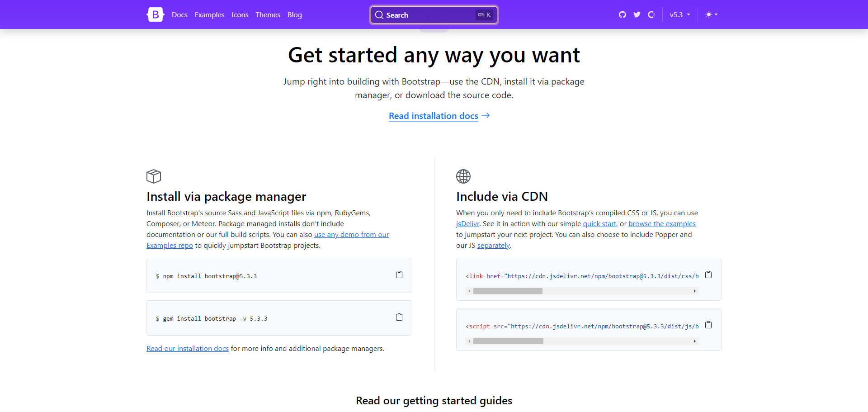Open the jsDelivr link

point(467,223)
